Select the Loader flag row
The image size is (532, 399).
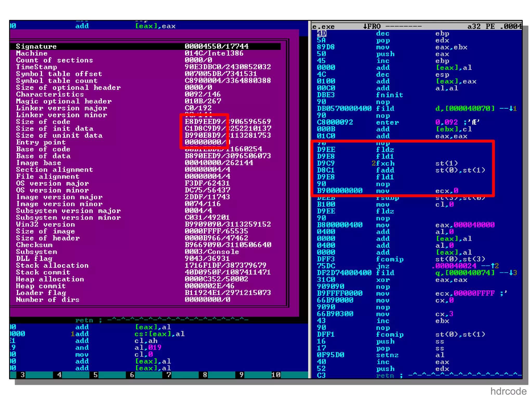tap(145, 293)
